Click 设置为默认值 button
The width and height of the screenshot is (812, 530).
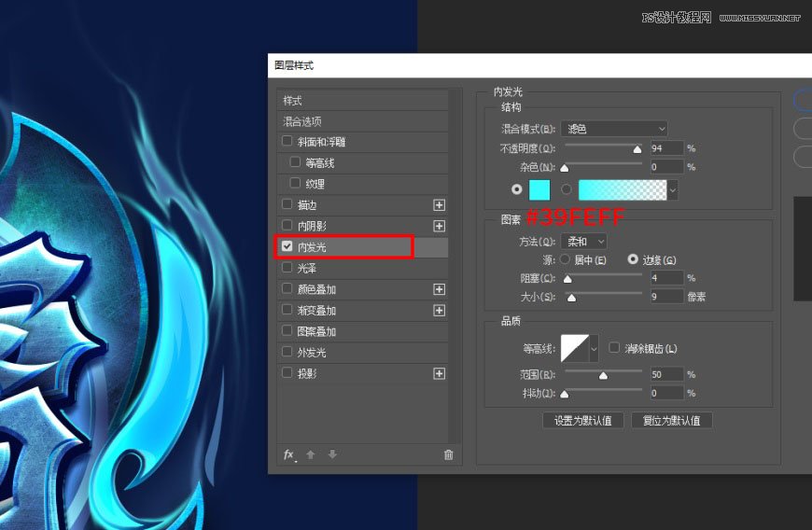pyautogui.click(x=583, y=420)
